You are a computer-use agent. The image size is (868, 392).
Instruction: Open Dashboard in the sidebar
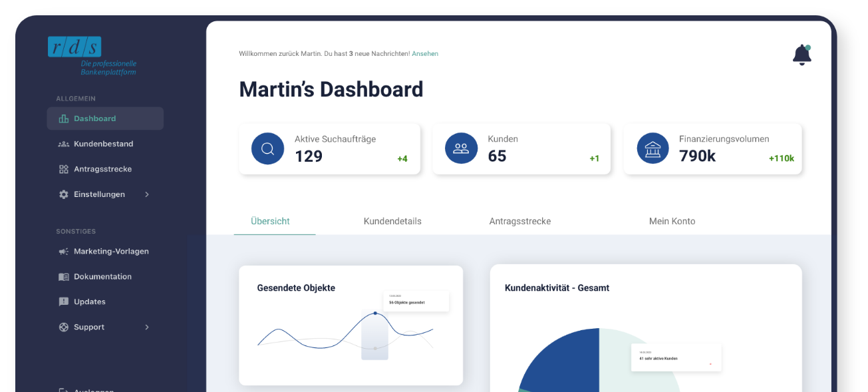coord(94,118)
